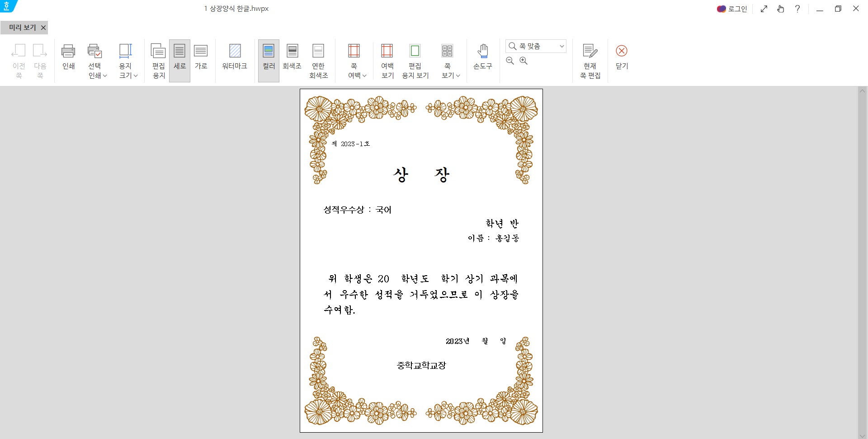Viewport: 868px width, 439px height.
Task: Click the zoom-in magnifier icon
Action: click(x=523, y=61)
